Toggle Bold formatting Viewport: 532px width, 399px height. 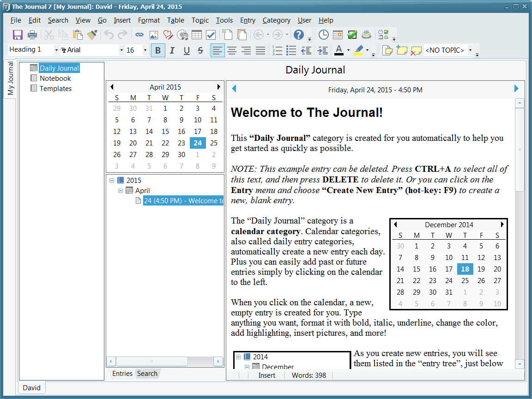[x=158, y=50]
